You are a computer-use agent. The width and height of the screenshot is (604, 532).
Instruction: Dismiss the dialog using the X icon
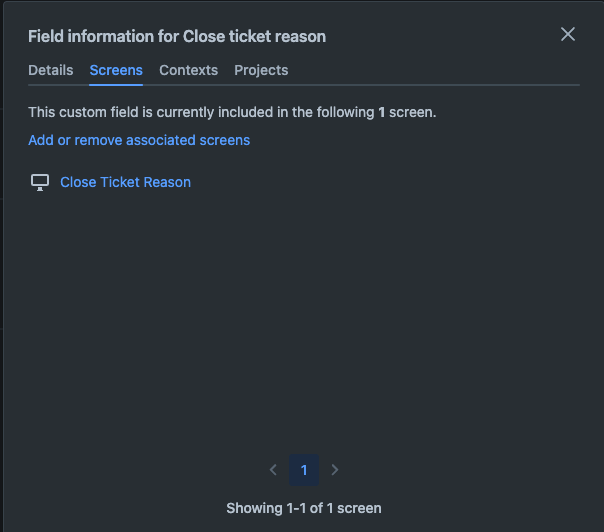(568, 34)
